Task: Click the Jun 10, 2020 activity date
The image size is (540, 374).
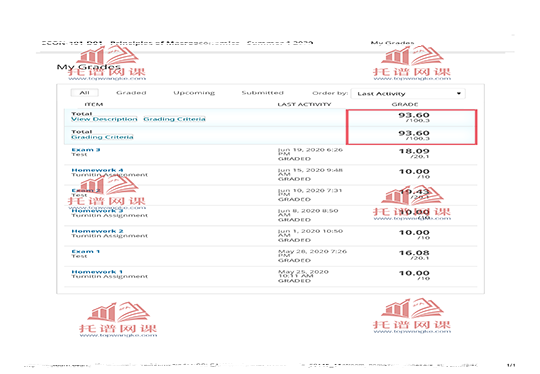Action: tap(310, 193)
